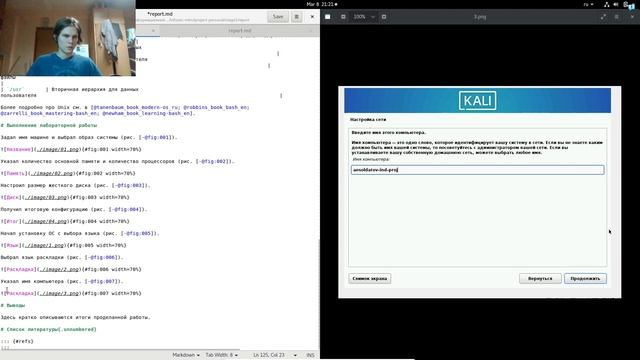Click the network icon in top bar
This screenshot has height=360, width=640.
click(607, 4)
